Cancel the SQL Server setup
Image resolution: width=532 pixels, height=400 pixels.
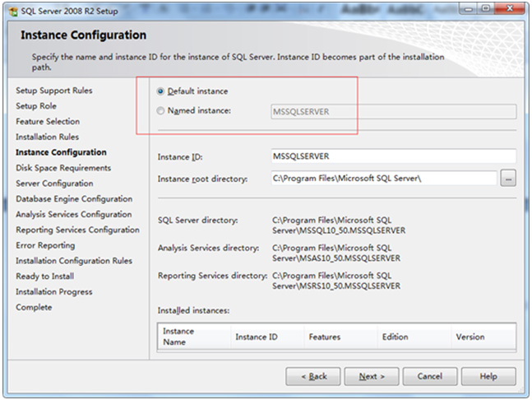point(430,376)
